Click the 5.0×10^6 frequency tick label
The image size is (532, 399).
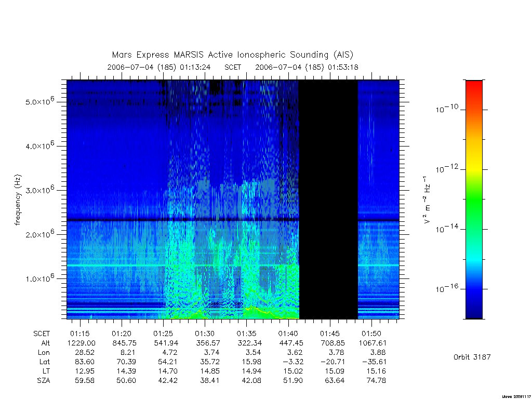[39, 101]
